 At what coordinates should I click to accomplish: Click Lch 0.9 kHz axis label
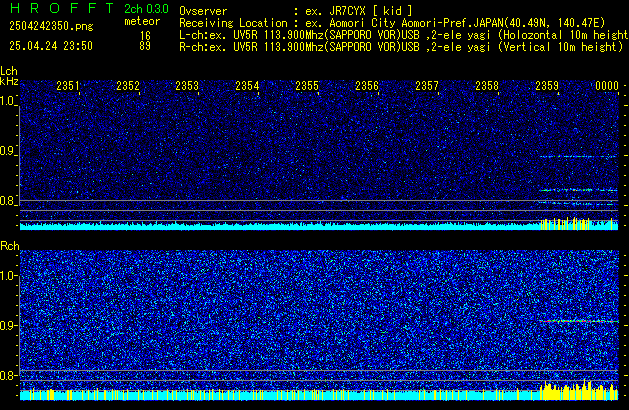(x=8, y=151)
